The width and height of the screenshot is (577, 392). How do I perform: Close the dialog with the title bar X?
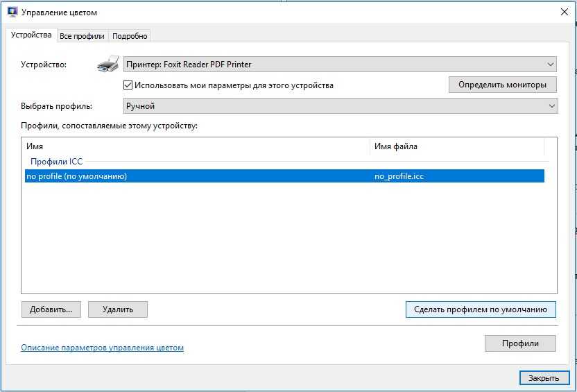[x=564, y=12]
